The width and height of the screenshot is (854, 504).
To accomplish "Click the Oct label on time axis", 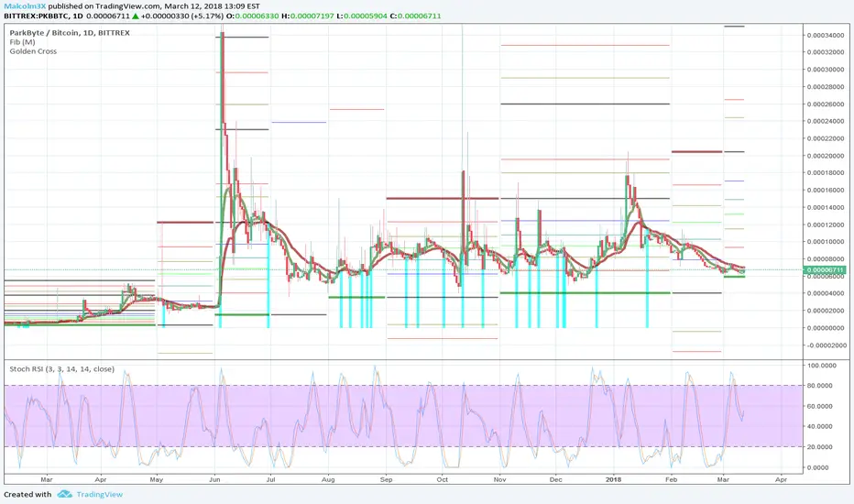I will pyautogui.click(x=443, y=480).
